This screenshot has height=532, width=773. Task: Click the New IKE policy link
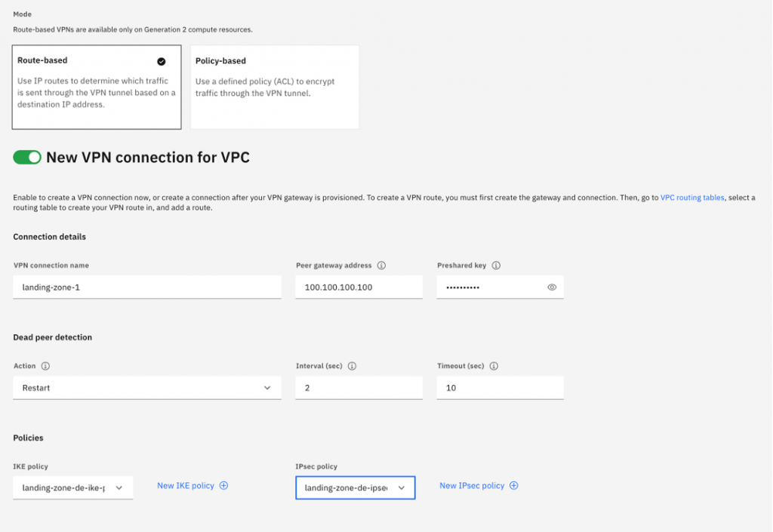coord(187,485)
